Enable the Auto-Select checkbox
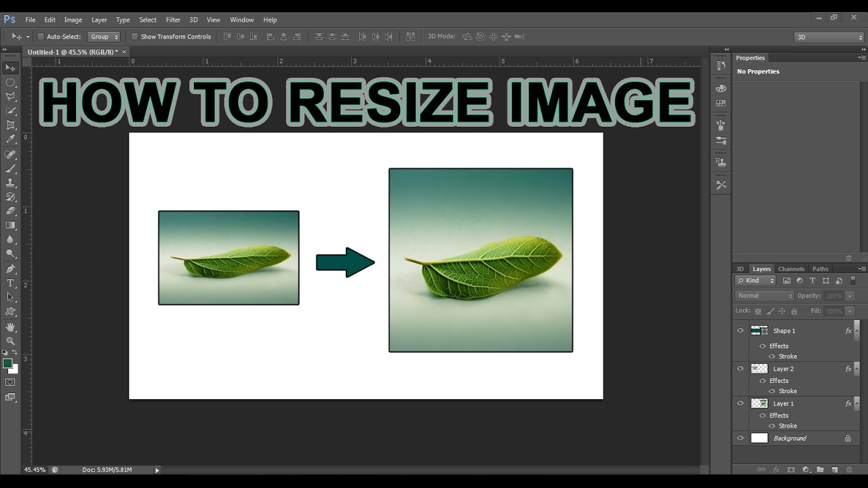The width and height of the screenshot is (868, 488). point(40,37)
